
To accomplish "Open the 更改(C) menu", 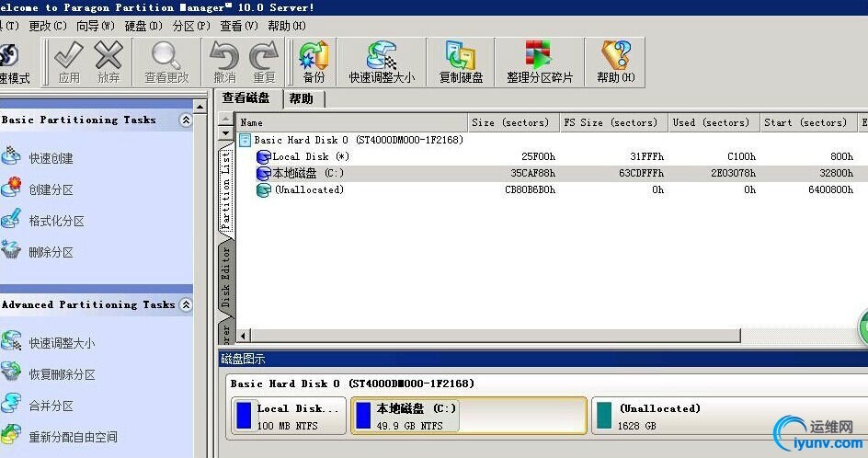I will (x=48, y=26).
